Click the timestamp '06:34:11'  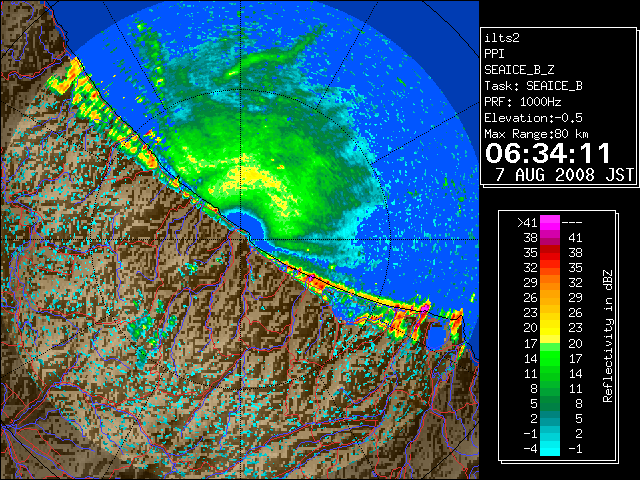point(548,153)
